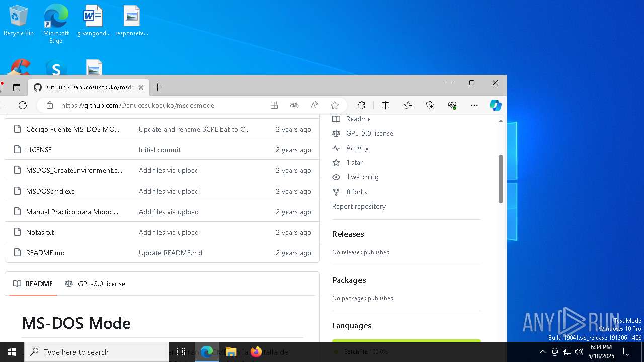Open GPL-3.0 license sidebar link
Viewport: 644px width, 362px height.
pyautogui.click(x=363, y=133)
